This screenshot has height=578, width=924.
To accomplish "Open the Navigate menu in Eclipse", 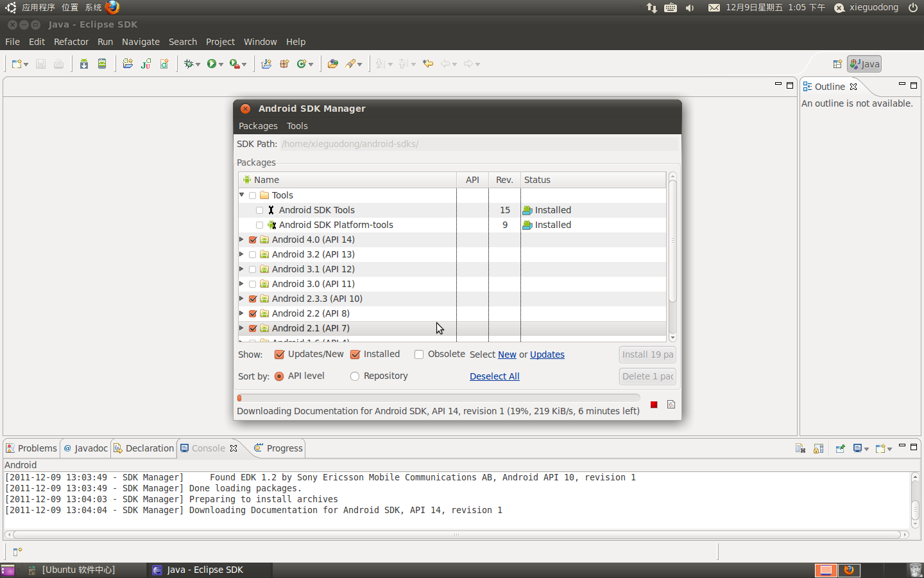I will pos(141,42).
